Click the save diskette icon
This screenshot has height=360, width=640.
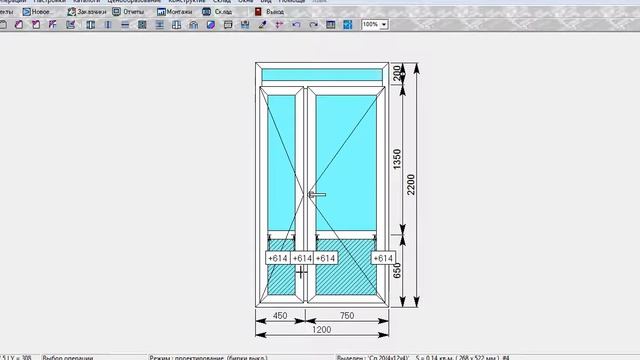point(245,25)
